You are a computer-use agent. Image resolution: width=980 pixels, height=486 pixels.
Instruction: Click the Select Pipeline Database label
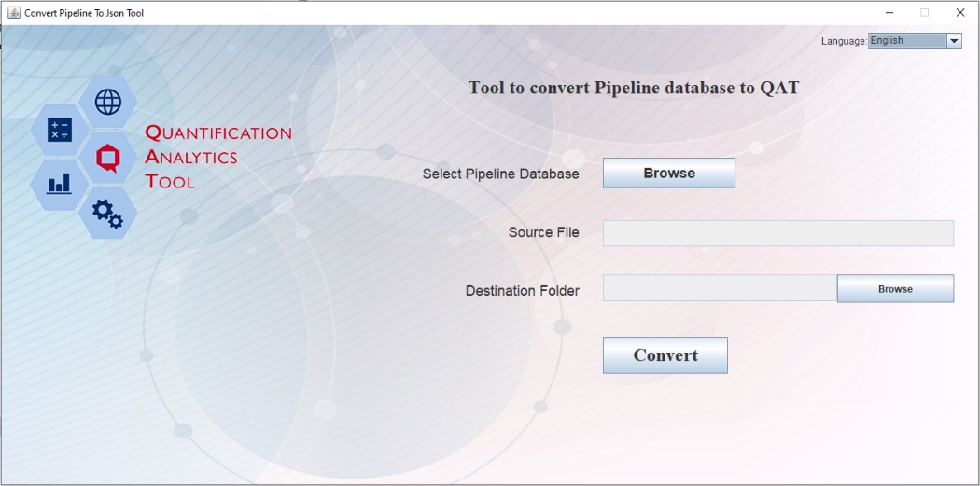click(500, 174)
